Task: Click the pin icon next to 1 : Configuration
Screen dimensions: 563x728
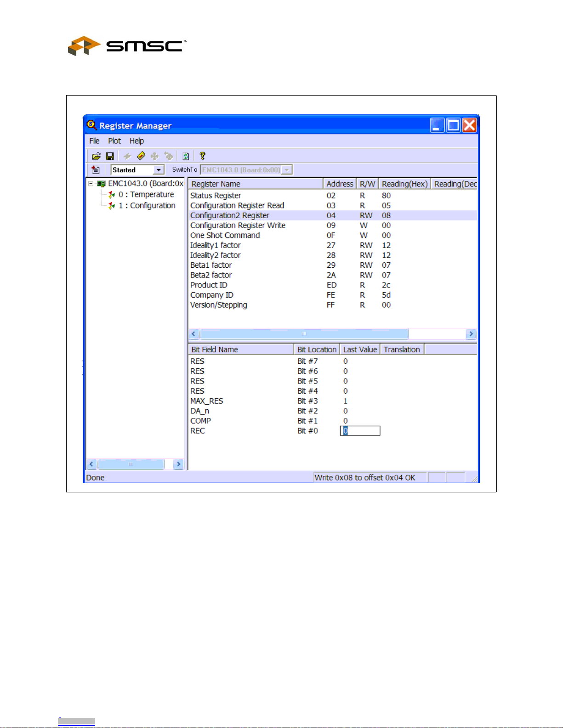Action: pos(111,206)
